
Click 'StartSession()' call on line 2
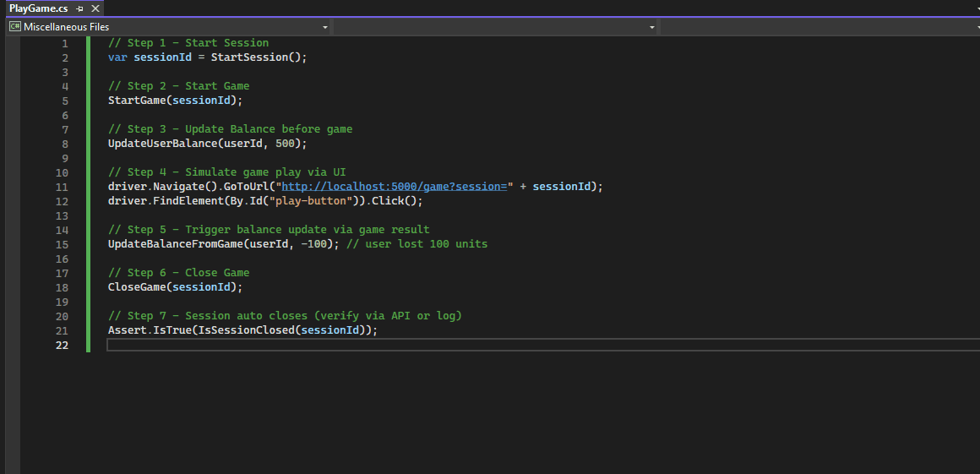click(x=256, y=57)
